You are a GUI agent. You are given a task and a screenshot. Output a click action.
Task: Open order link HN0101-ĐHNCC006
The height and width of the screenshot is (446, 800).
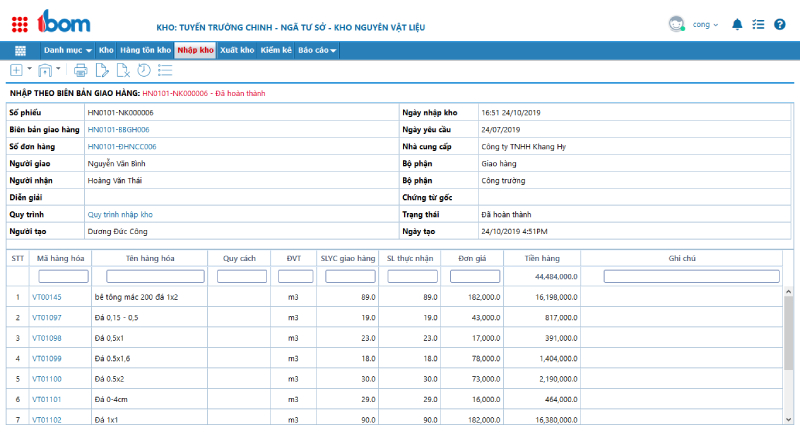click(122, 146)
